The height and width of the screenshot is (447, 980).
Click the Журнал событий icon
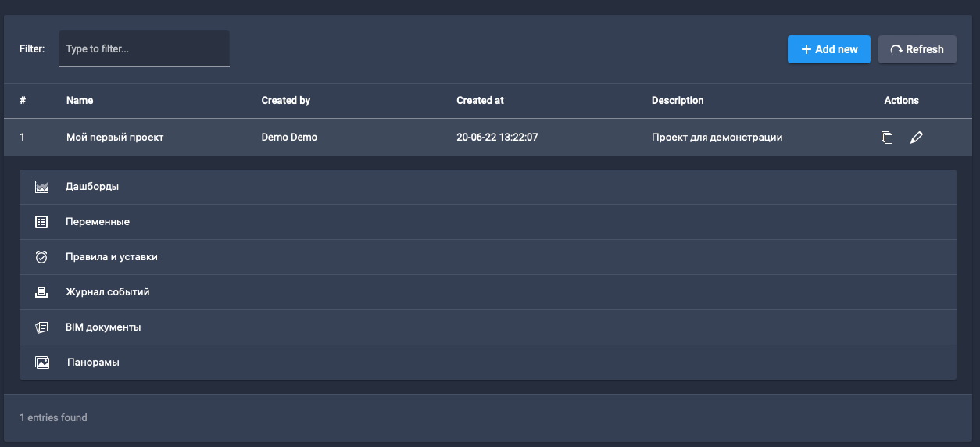pyautogui.click(x=42, y=292)
